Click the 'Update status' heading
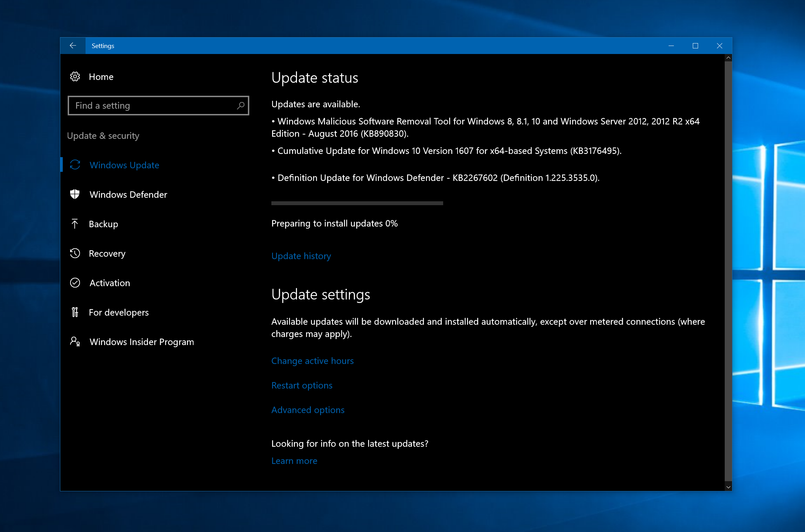This screenshot has height=532, width=805. point(314,78)
